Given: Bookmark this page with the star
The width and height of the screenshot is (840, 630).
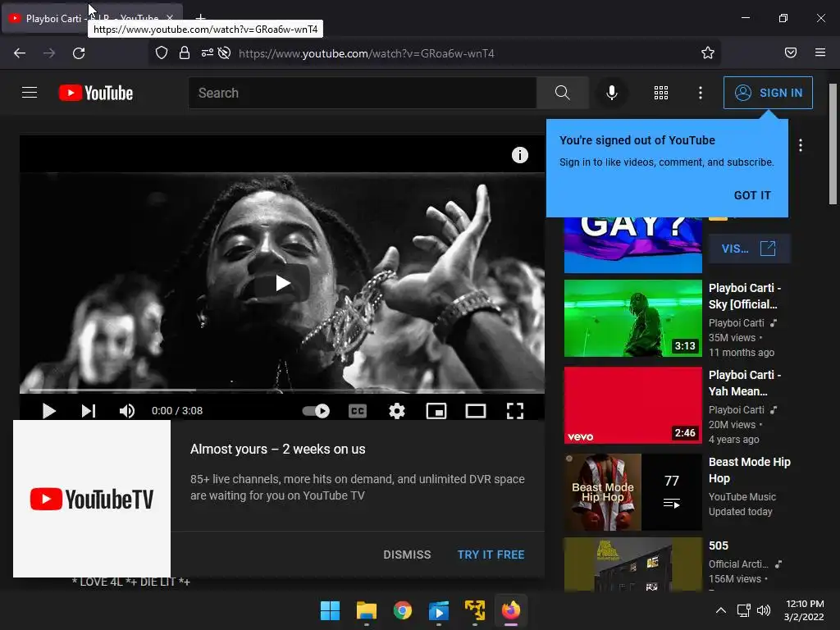Looking at the screenshot, I should [708, 53].
